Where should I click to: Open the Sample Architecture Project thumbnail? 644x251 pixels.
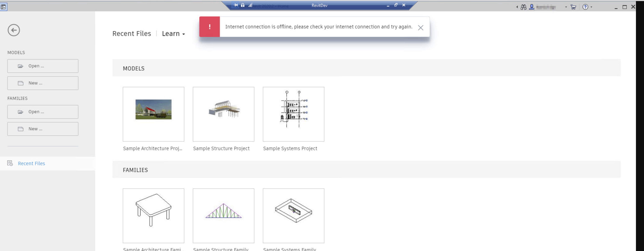click(153, 114)
